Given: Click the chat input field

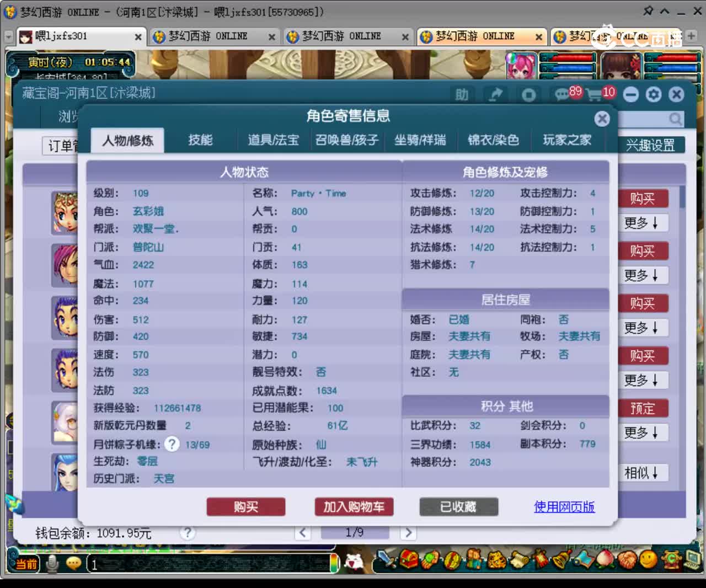Looking at the screenshot, I should [210, 564].
